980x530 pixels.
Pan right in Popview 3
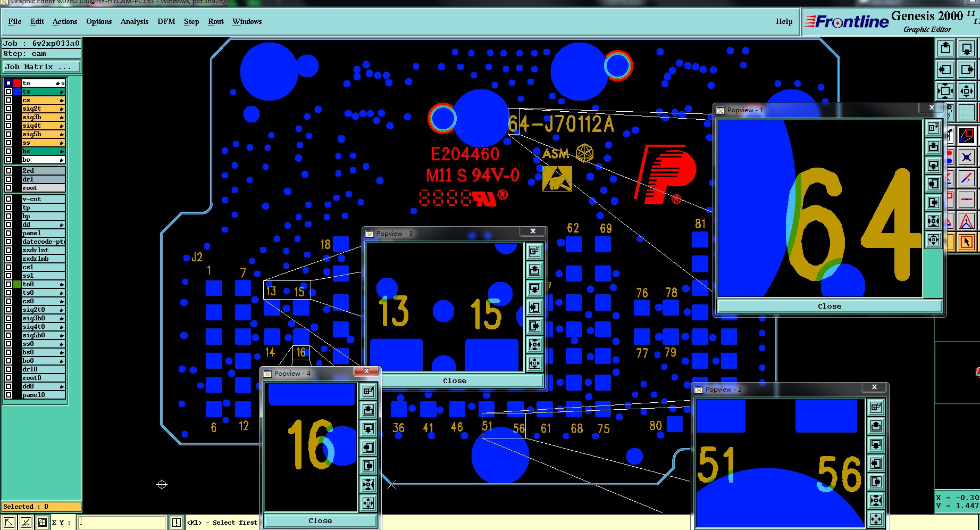(534, 326)
